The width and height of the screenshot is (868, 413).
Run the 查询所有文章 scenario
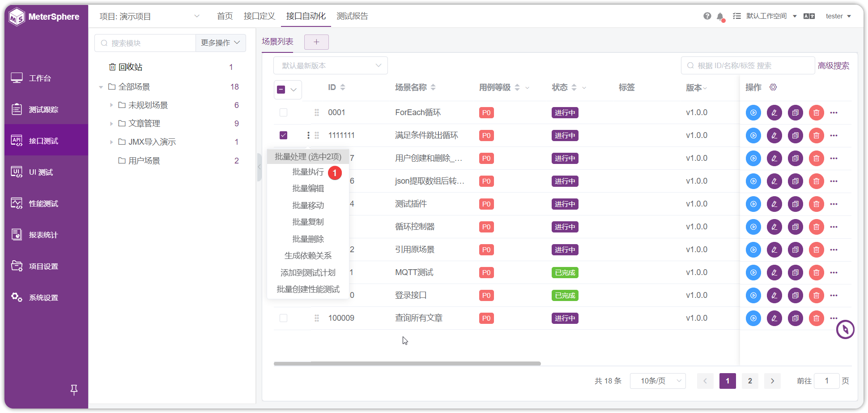[x=753, y=318]
